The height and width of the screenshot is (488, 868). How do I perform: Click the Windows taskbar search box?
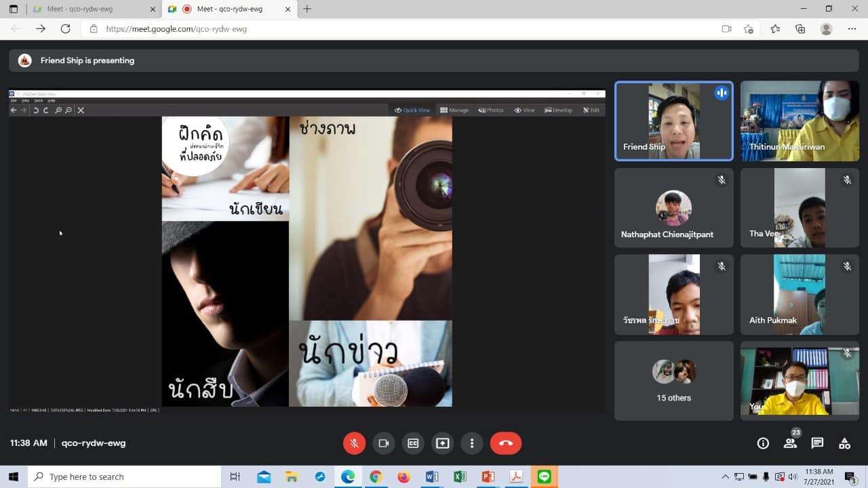click(x=124, y=476)
